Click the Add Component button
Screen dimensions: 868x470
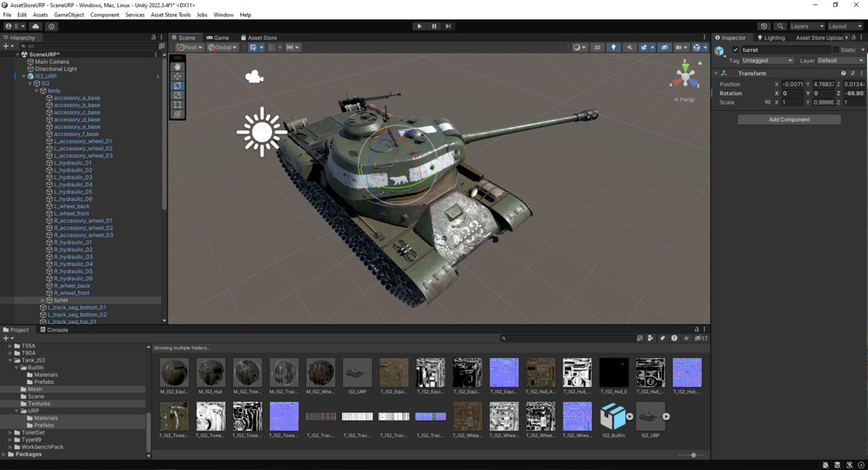pyautogui.click(x=788, y=119)
